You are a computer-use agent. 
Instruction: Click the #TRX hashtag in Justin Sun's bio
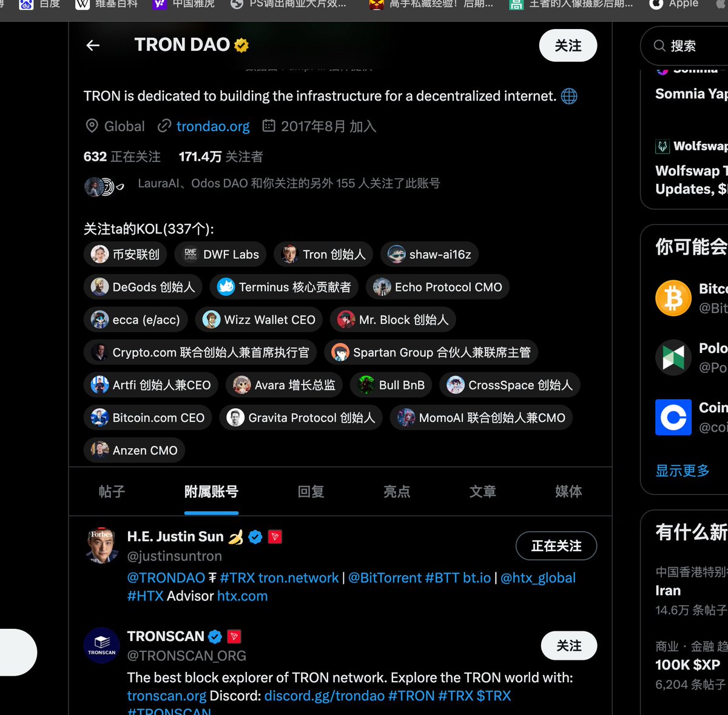[238, 578]
